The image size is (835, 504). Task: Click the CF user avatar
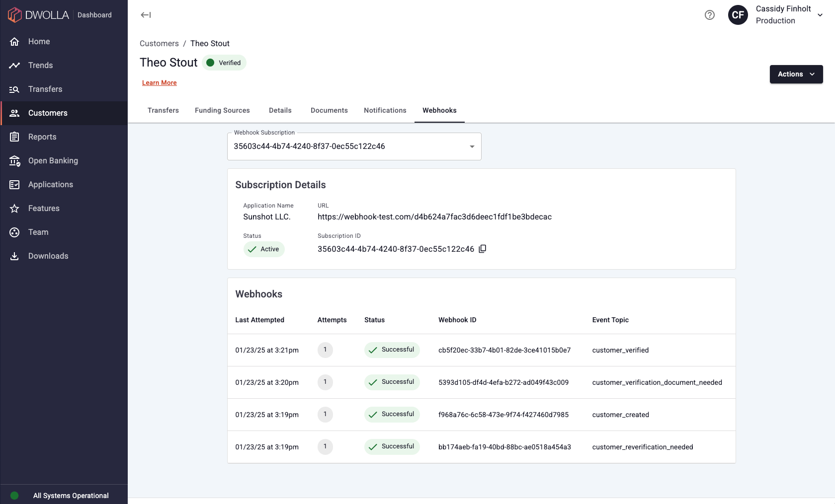(x=738, y=15)
